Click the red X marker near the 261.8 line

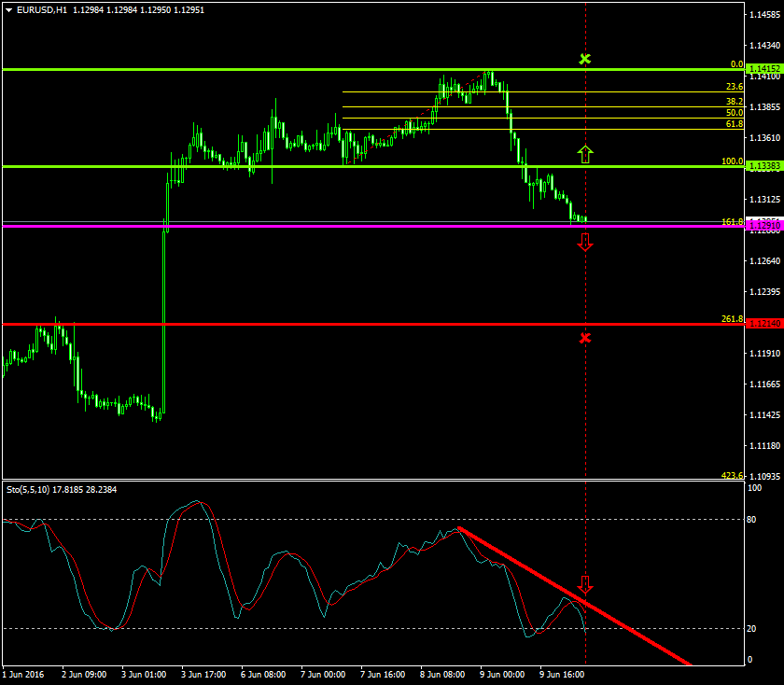[585, 339]
